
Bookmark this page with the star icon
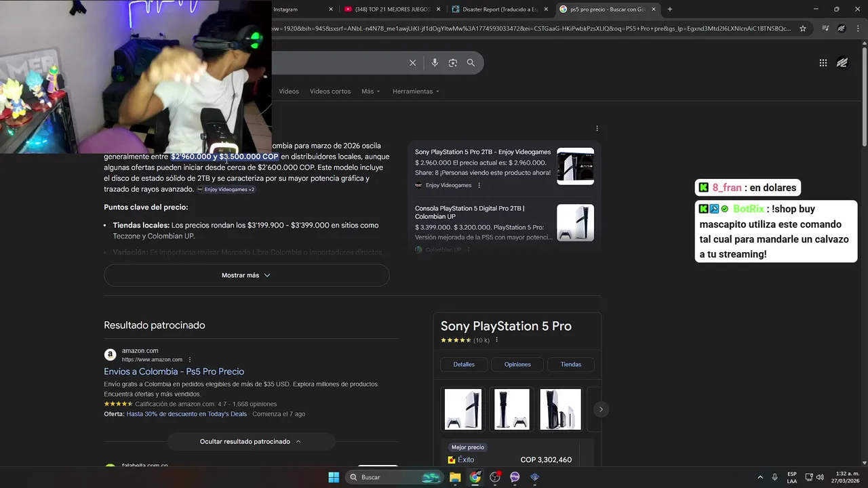[x=803, y=28]
